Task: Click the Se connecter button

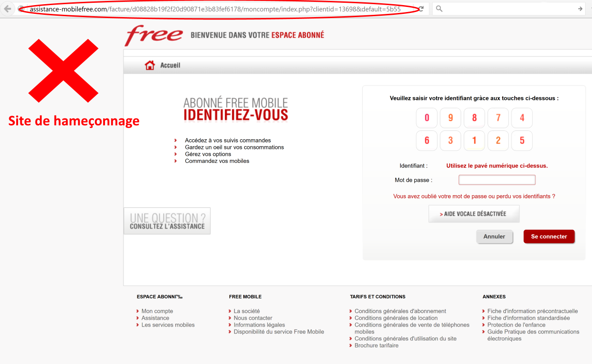Action: click(x=549, y=236)
